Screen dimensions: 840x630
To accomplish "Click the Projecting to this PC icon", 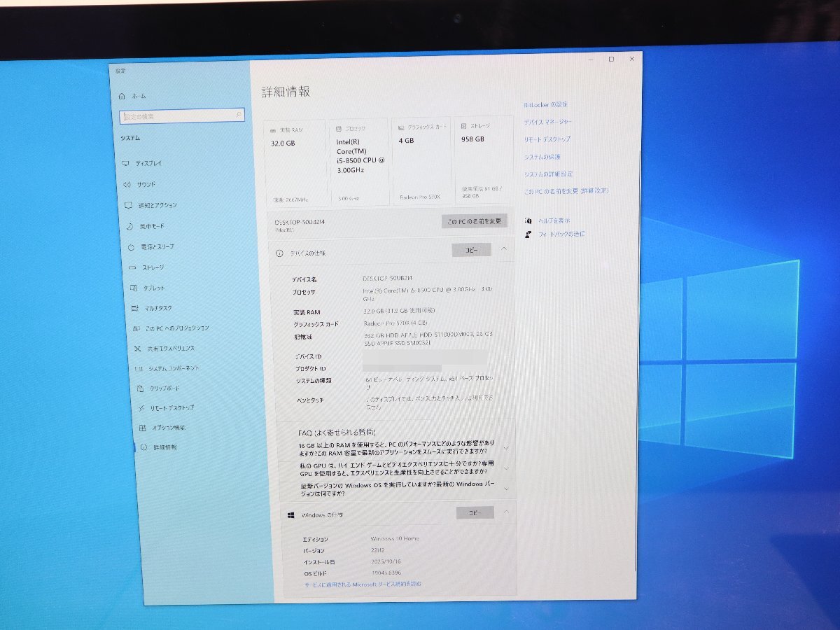I will coord(136,328).
